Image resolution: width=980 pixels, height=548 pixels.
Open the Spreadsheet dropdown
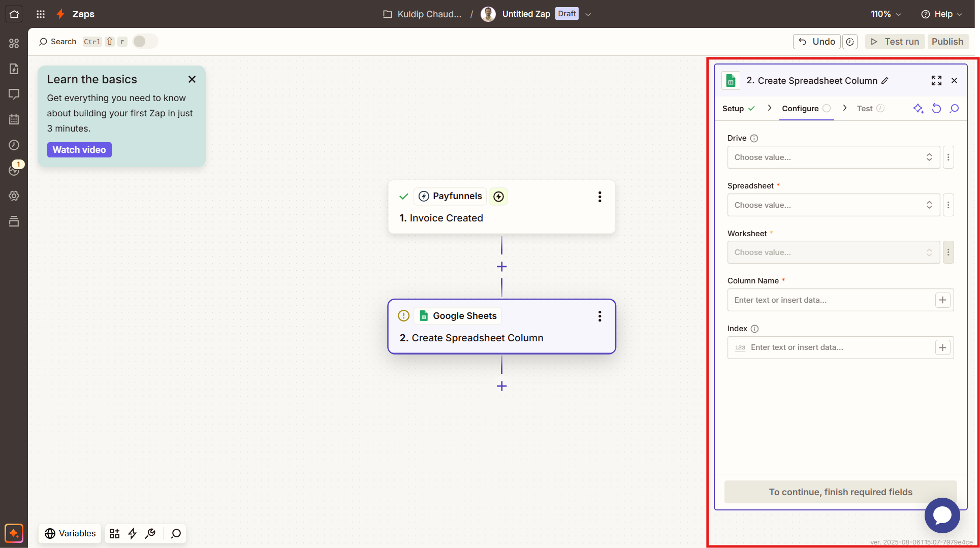point(833,205)
